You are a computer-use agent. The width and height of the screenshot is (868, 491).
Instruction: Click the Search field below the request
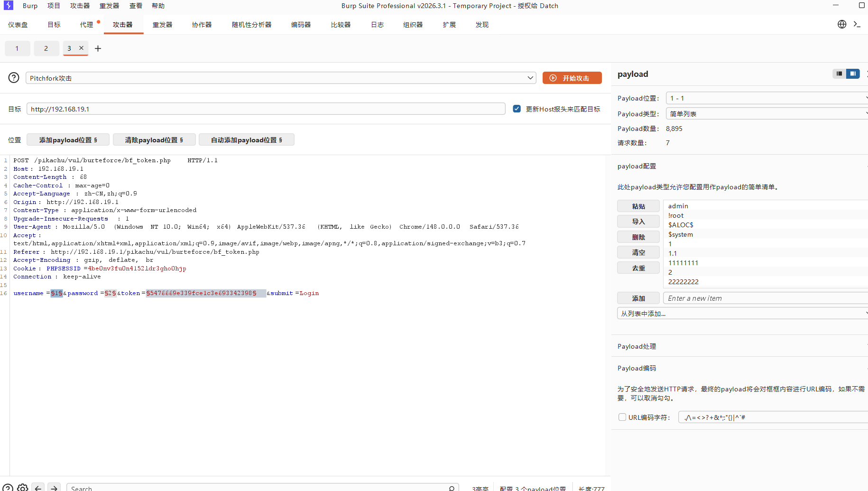[x=263, y=488]
